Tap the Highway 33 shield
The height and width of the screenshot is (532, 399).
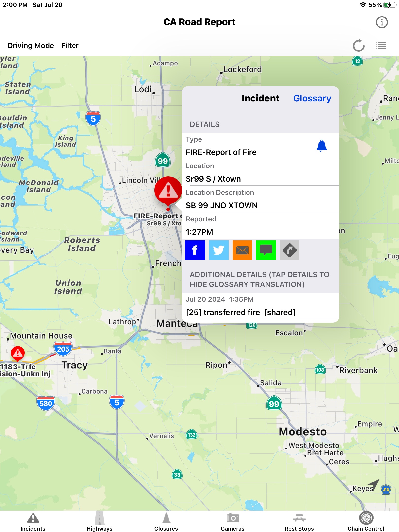[x=177, y=474]
